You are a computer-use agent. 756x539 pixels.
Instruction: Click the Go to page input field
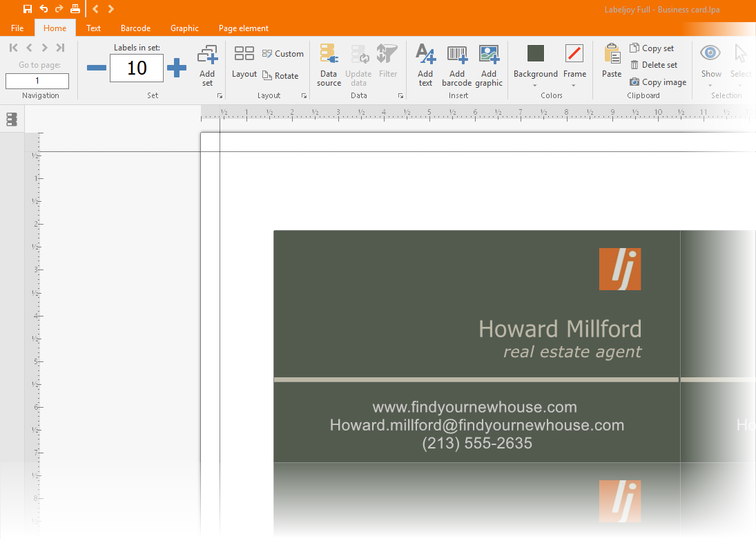coord(37,81)
